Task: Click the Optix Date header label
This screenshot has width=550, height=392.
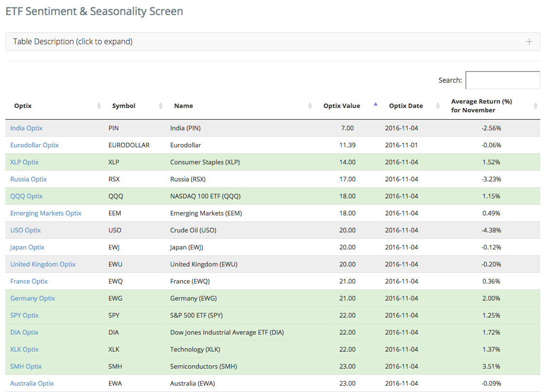Action: point(406,106)
